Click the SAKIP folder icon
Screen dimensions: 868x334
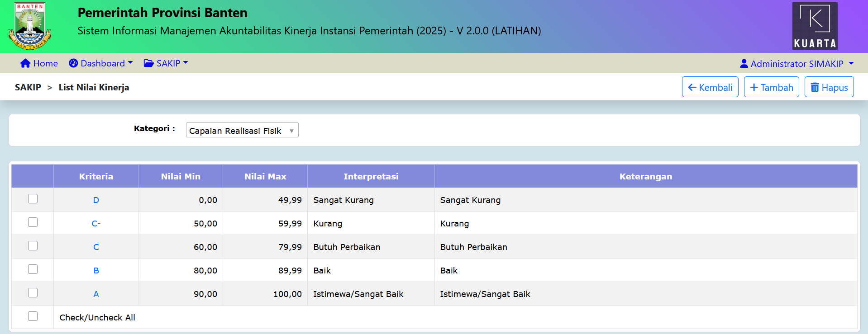coord(148,63)
